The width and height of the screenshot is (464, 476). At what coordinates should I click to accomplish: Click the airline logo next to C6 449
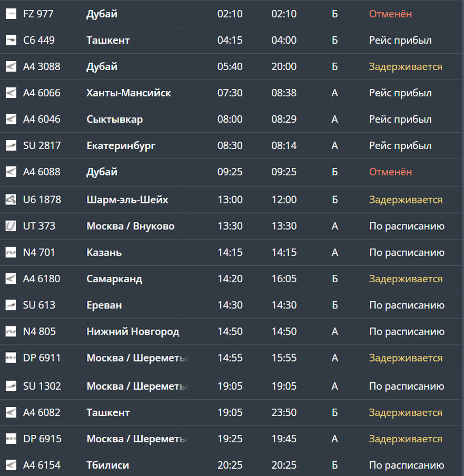click(x=11, y=41)
